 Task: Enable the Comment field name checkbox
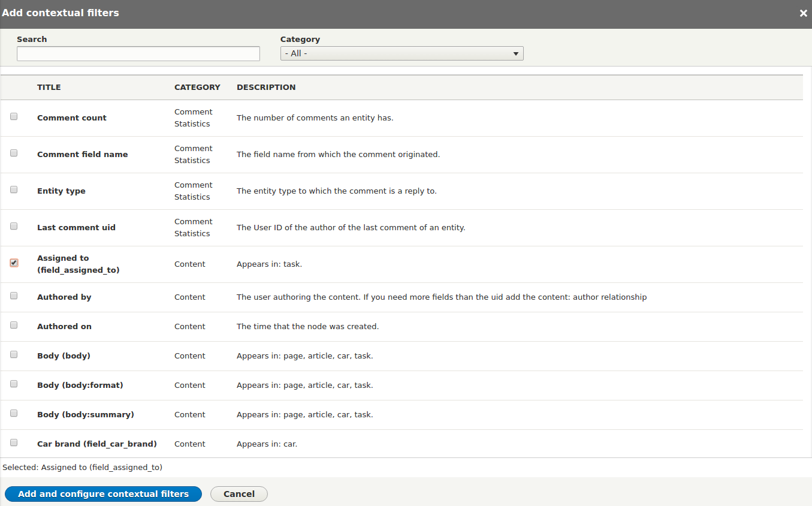pyautogui.click(x=14, y=153)
